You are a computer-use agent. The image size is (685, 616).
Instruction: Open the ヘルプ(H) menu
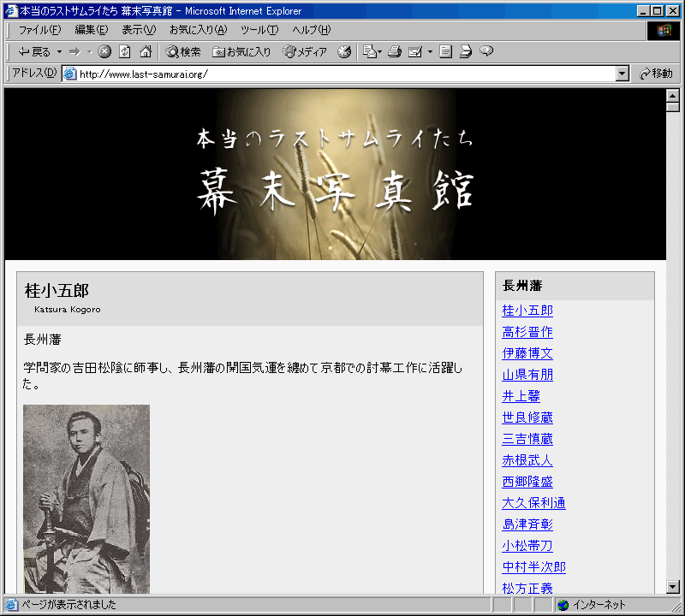click(x=312, y=30)
